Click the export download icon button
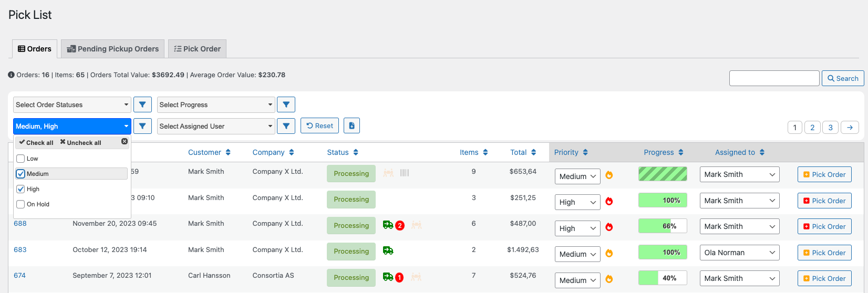This screenshot has width=868, height=293. click(352, 125)
